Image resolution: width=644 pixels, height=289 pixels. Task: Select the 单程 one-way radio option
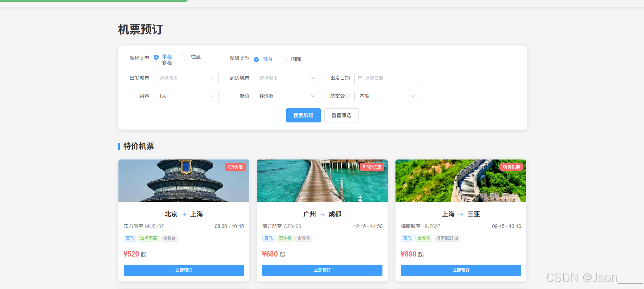tap(163, 57)
